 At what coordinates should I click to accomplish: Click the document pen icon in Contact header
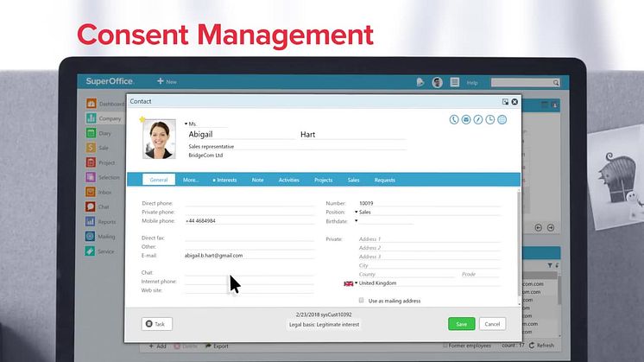coord(477,119)
